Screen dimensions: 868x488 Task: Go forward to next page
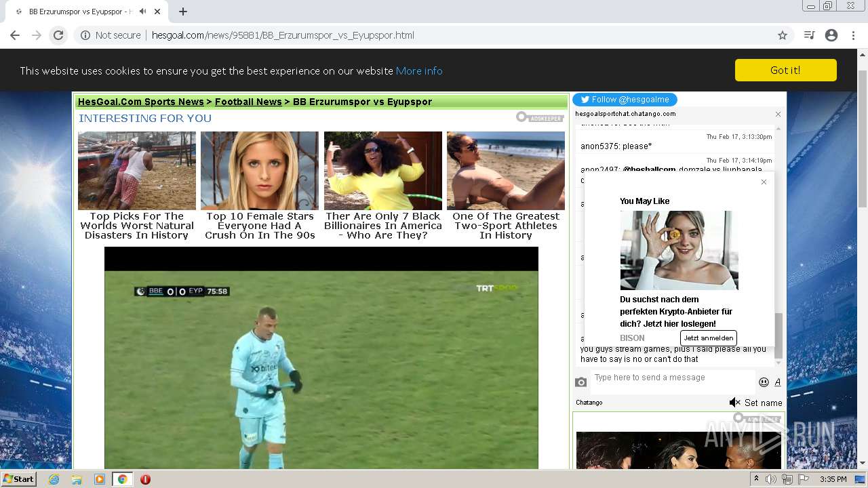(37, 35)
